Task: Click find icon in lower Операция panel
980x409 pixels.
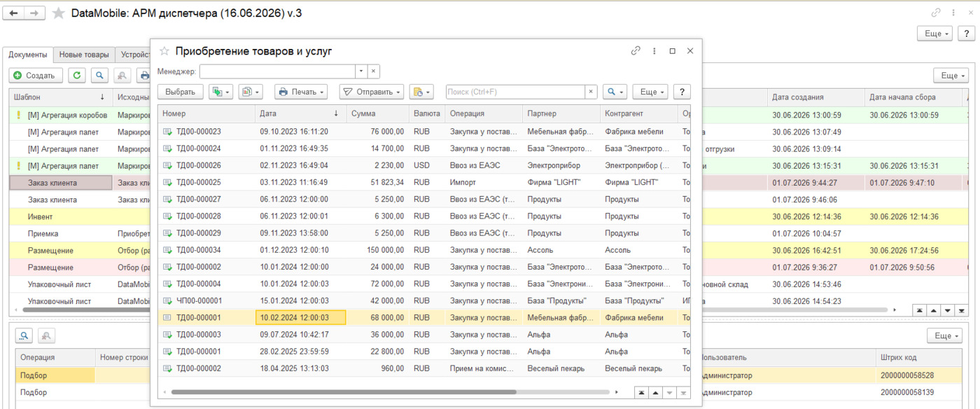Action: click(24, 336)
